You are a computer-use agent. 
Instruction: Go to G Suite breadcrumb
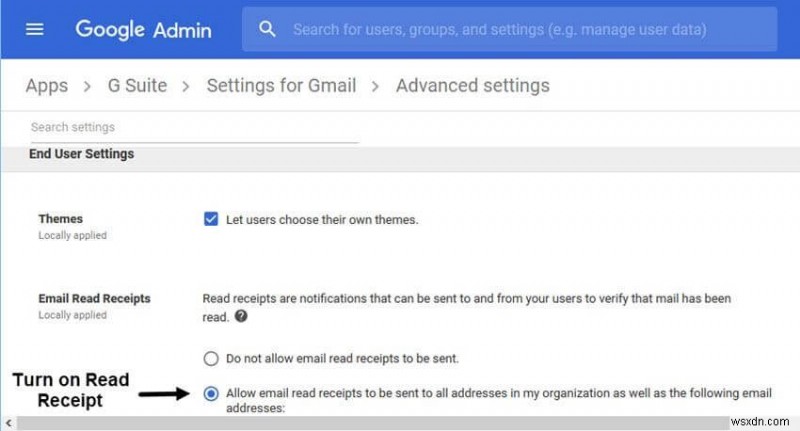click(137, 86)
